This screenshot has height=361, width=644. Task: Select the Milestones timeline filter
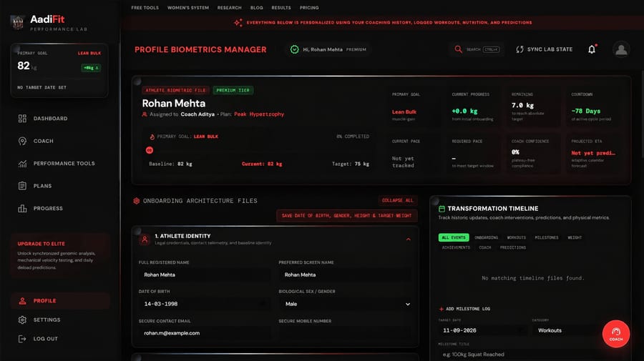tap(547, 237)
